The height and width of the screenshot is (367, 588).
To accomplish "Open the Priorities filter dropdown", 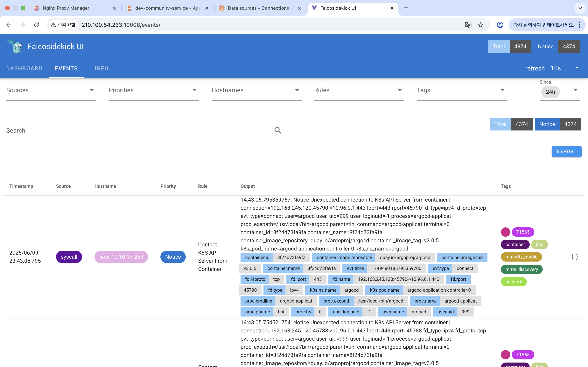I will coord(154,90).
